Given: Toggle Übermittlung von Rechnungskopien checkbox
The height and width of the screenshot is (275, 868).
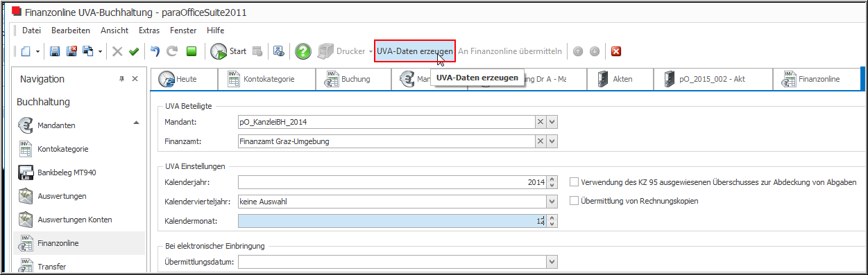Looking at the screenshot, I should 574,201.
